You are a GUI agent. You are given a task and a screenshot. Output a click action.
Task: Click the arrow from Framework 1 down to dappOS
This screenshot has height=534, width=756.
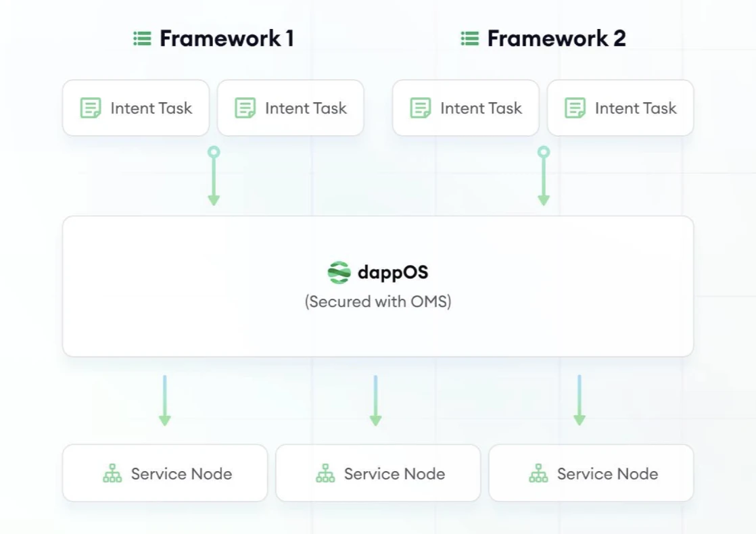point(214,177)
